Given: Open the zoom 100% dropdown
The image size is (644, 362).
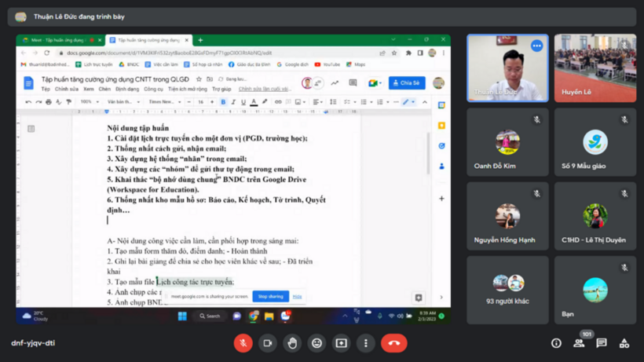Looking at the screenshot, I should coord(88,102).
